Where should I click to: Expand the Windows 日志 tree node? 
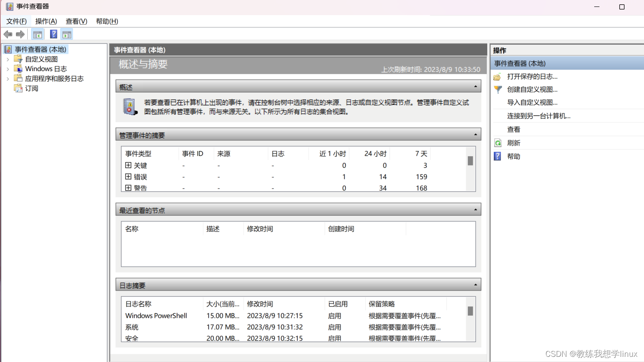point(8,69)
